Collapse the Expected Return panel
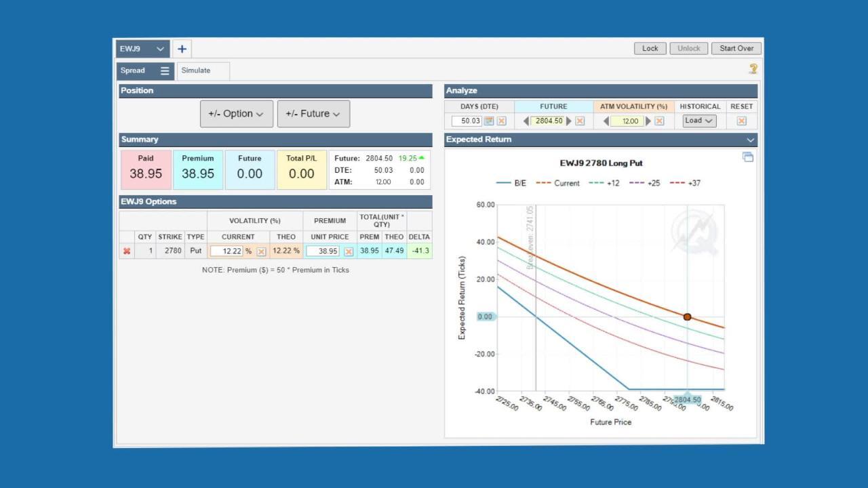The image size is (868, 488). pos(750,140)
